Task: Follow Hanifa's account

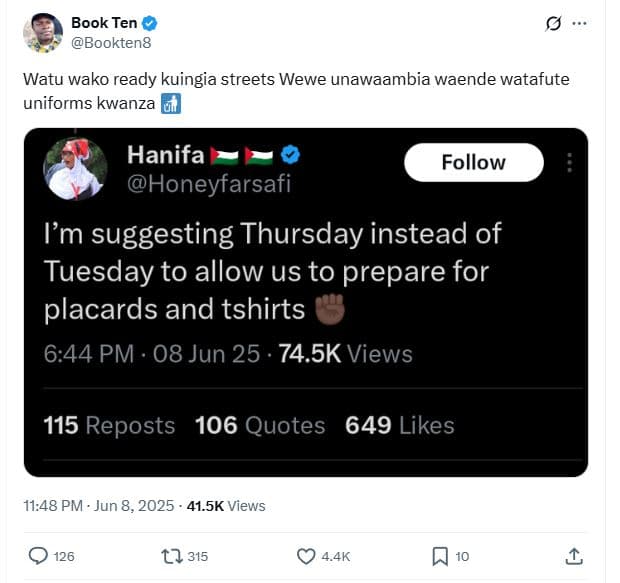Action: [473, 162]
